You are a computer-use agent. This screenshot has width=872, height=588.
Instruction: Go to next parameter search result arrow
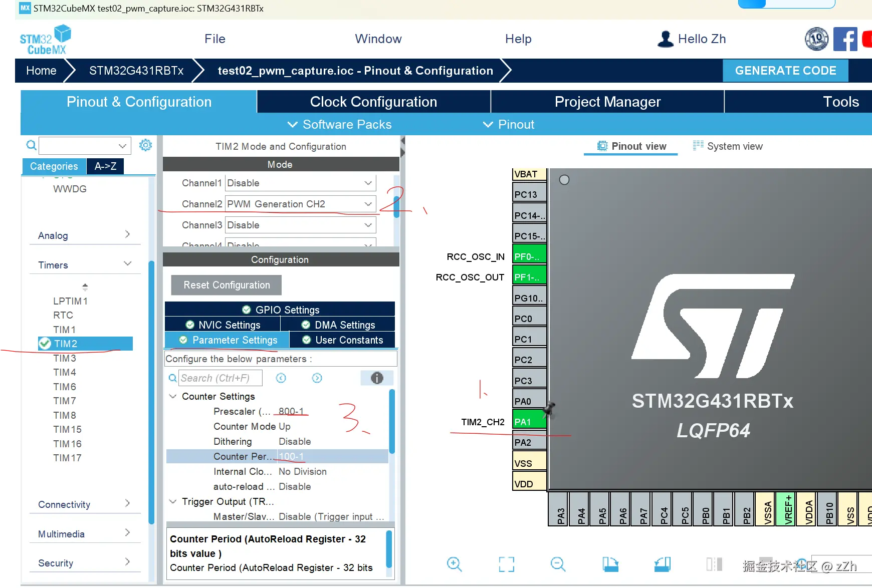coord(317,378)
